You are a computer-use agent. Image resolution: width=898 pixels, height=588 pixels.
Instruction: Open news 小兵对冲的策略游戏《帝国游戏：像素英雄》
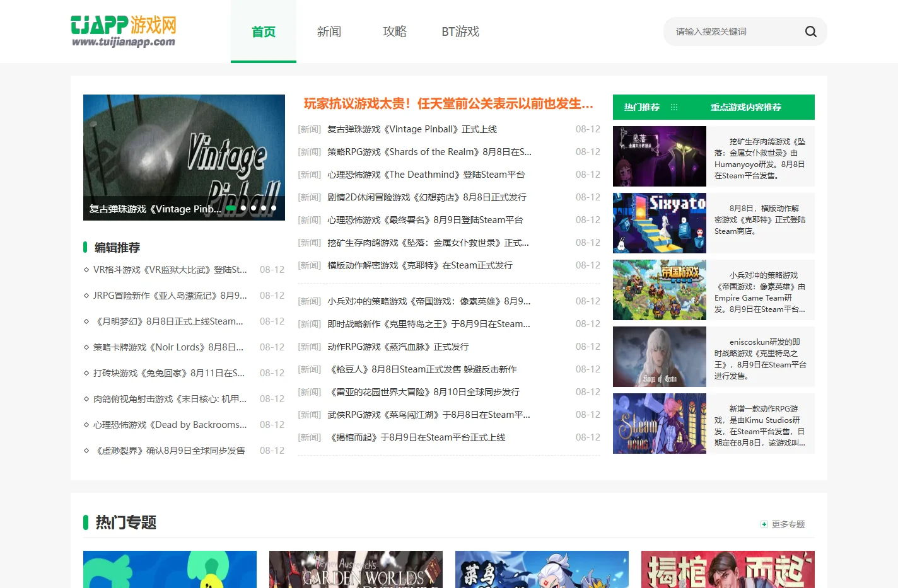point(429,301)
